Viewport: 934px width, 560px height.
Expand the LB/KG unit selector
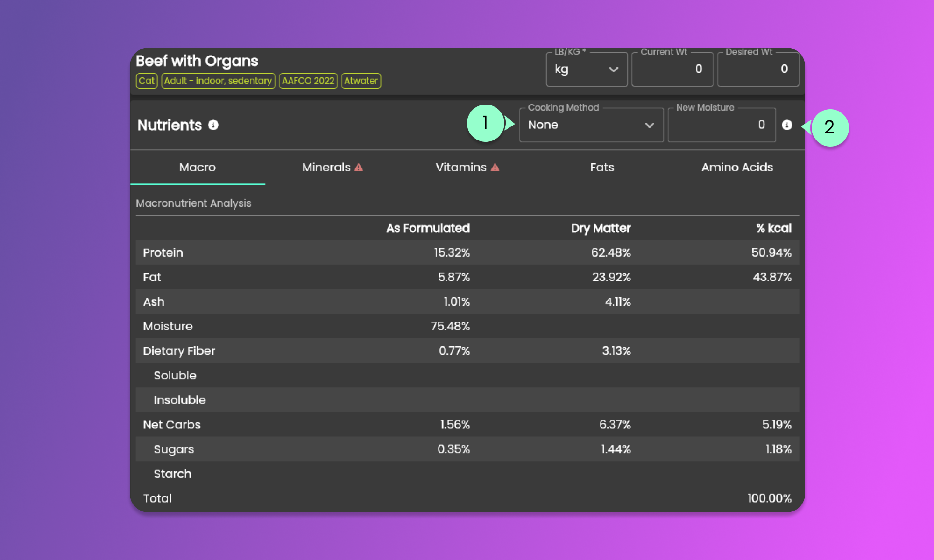pyautogui.click(x=586, y=70)
